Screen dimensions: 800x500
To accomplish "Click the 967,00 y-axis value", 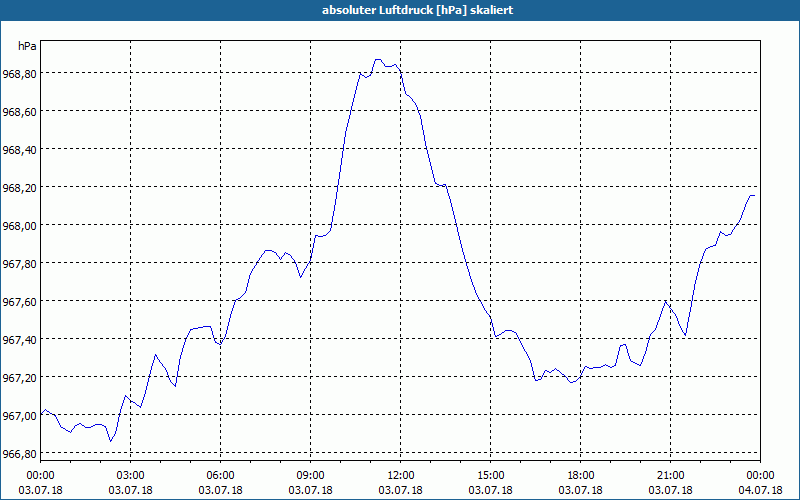I will (20, 415).
